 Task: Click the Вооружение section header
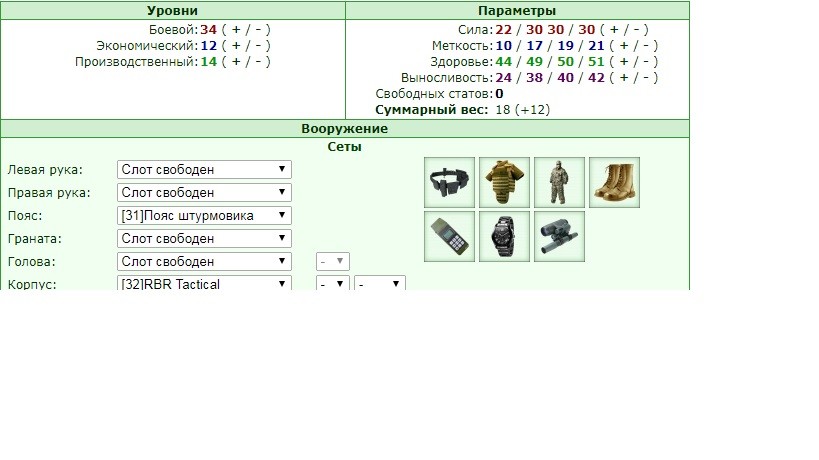345,128
